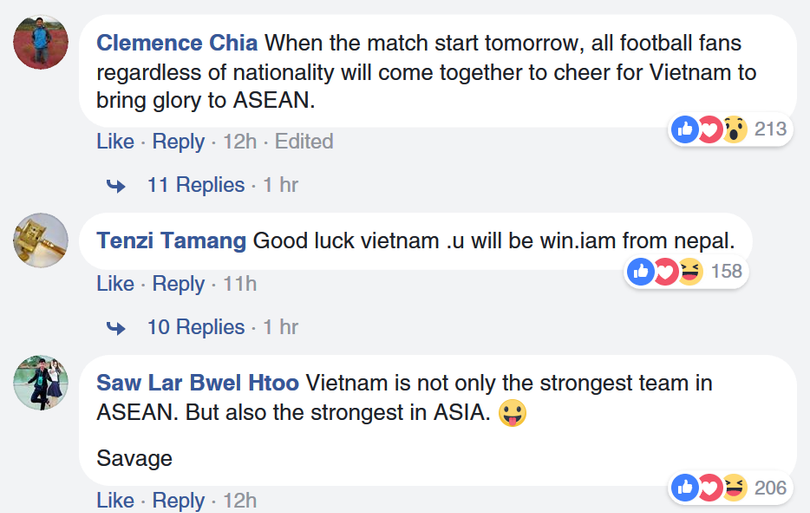Open Clemence Chia's profile name link
Image resolution: width=810 pixels, height=513 pixels.
coord(177,43)
